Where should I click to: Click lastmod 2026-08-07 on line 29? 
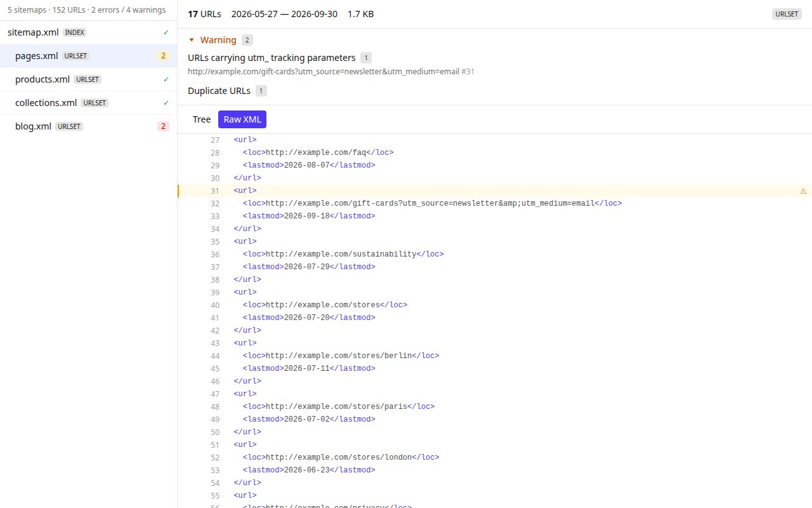(x=309, y=165)
